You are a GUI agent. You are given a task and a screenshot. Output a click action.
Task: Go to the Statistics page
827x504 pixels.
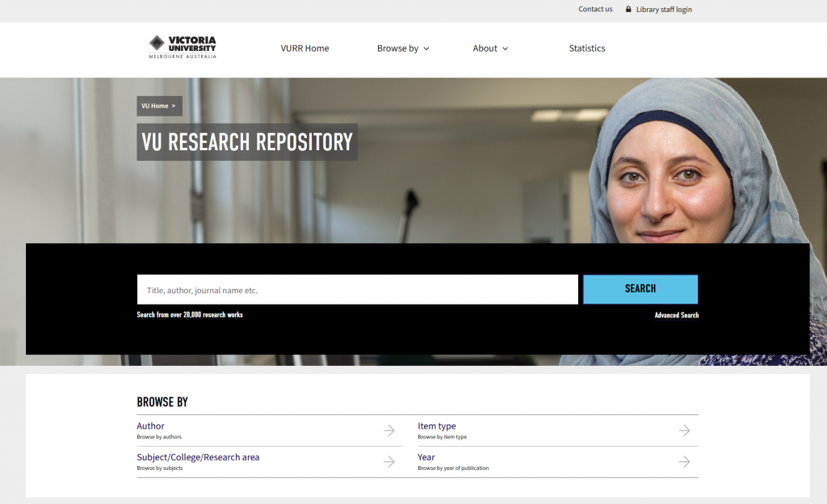[x=587, y=48]
